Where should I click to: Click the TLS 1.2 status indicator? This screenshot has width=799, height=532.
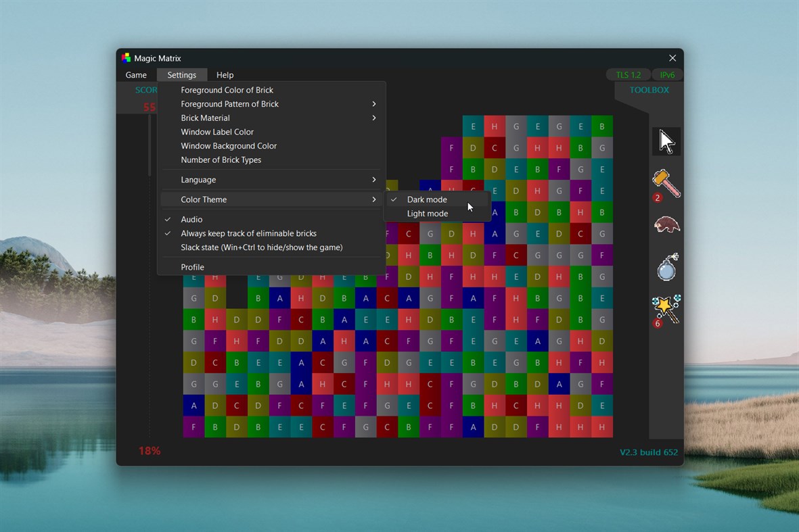click(628, 74)
